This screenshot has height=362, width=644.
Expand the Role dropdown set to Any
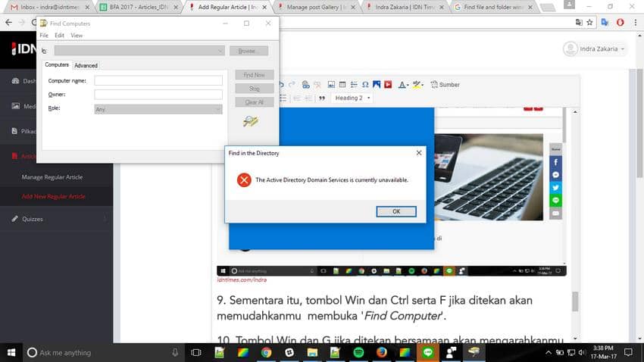pos(158,109)
